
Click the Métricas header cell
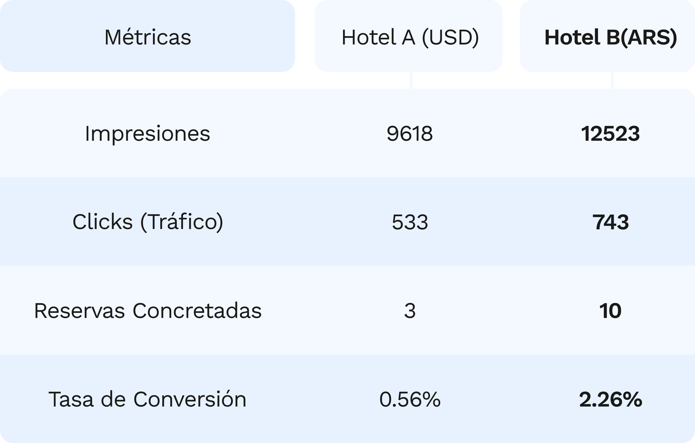(147, 38)
